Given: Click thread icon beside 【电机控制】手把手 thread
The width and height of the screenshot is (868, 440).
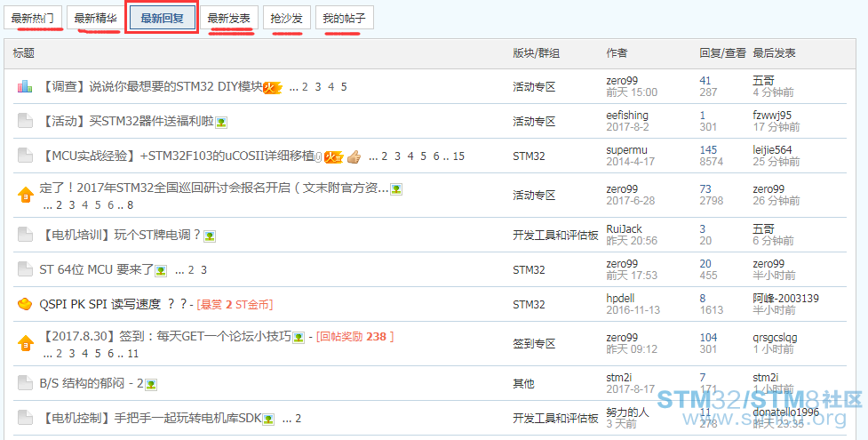Looking at the screenshot, I should click(25, 417).
